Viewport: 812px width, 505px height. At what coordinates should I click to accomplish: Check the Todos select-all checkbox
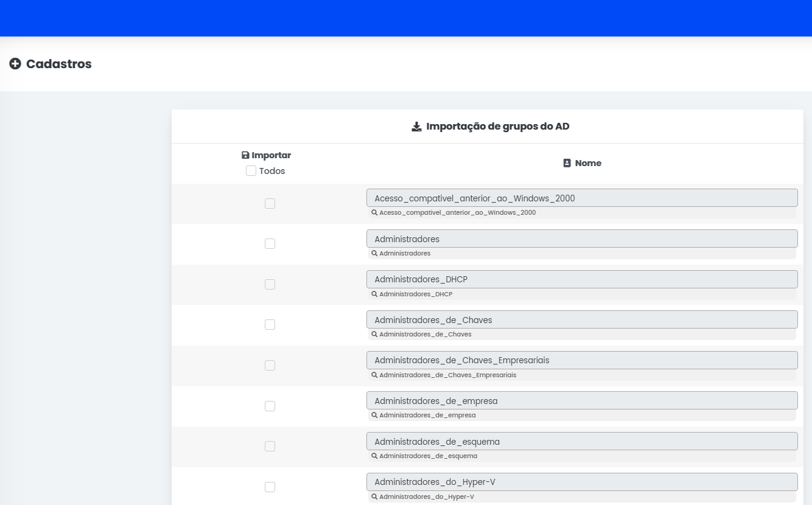coord(251,171)
